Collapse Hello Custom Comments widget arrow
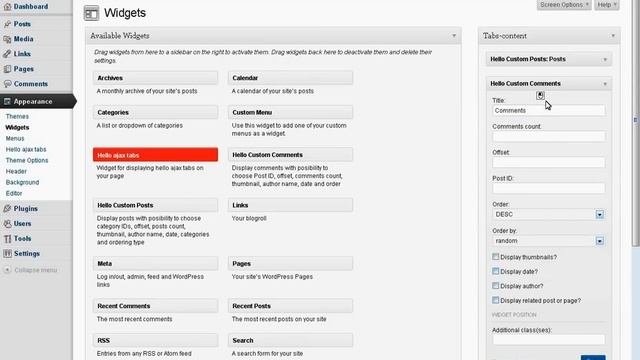The image size is (640, 360). tap(605, 84)
